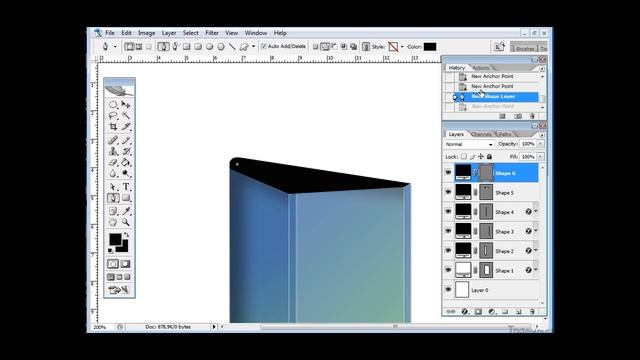Select the Rectangle shape tool in toolbox
The width and height of the screenshot is (640, 360).
pos(126,198)
